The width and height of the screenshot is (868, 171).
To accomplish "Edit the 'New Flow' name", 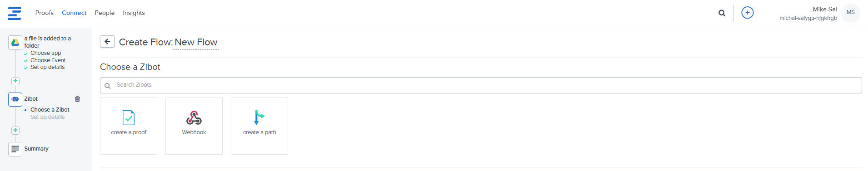I will (196, 42).
